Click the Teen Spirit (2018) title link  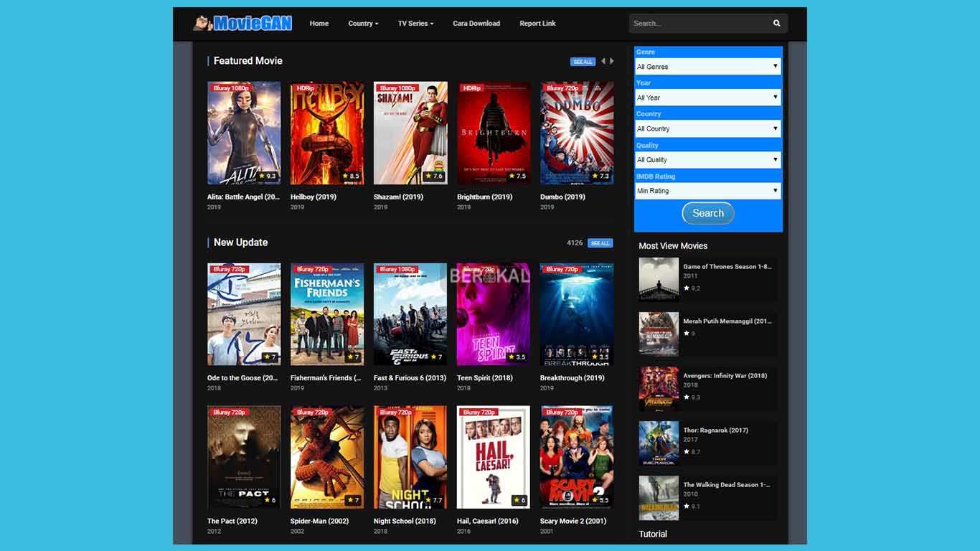(x=485, y=378)
